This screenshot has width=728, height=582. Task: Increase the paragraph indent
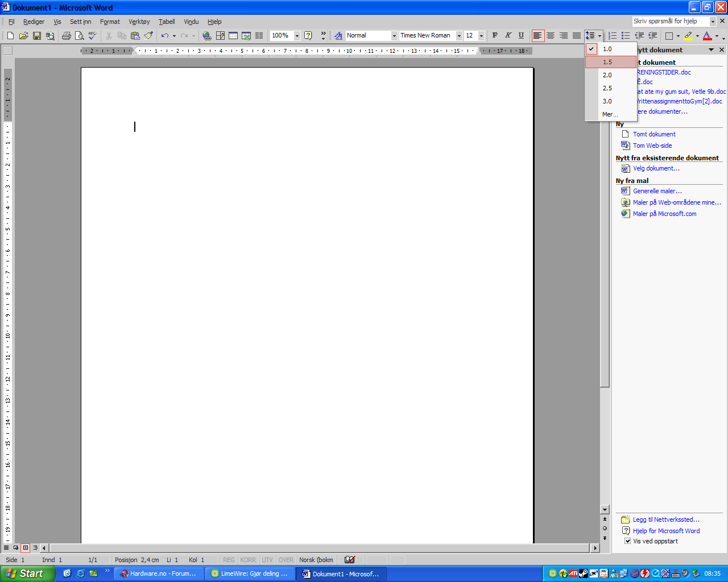pos(652,35)
